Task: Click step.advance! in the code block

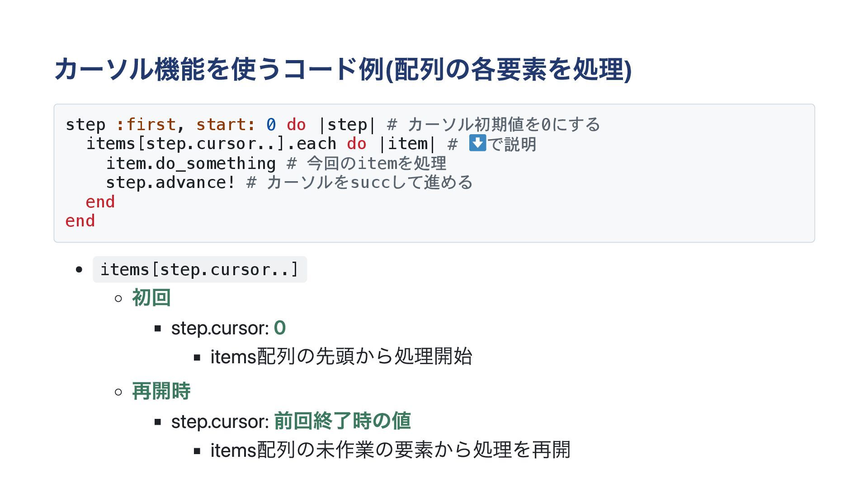Action: 170,183
